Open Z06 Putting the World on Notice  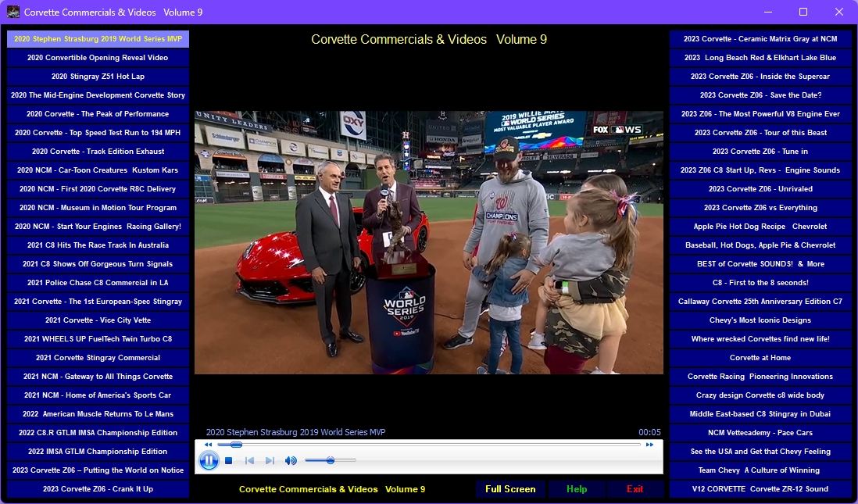point(98,470)
